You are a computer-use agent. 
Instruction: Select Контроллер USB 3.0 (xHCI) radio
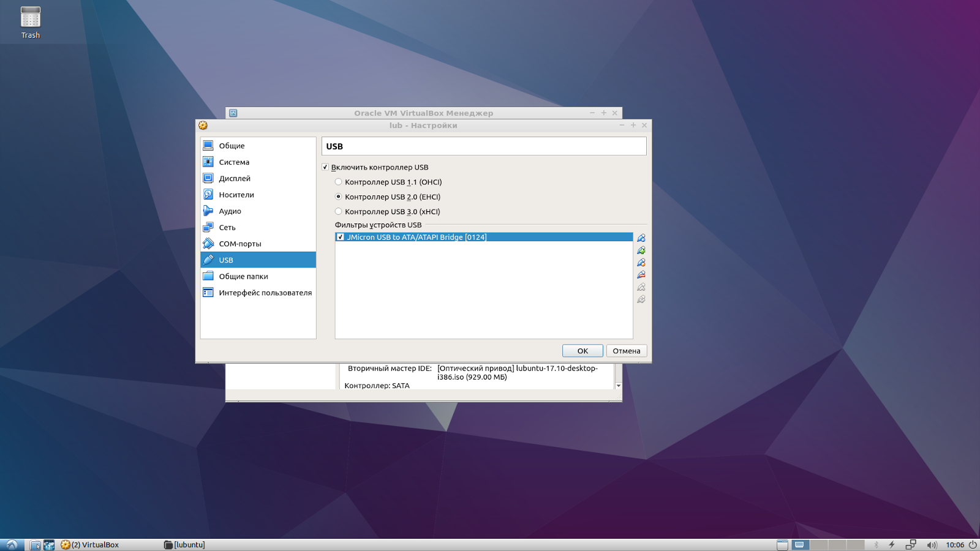tap(338, 211)
